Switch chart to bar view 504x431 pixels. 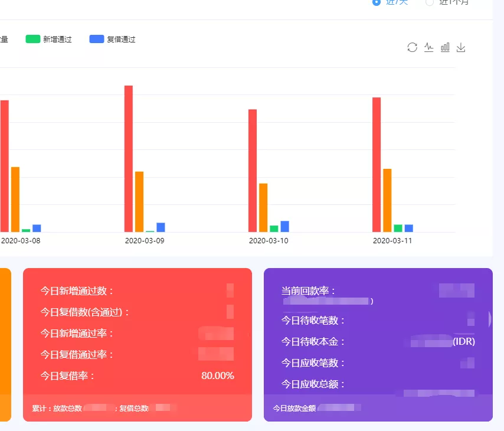[x=445, y=47]
